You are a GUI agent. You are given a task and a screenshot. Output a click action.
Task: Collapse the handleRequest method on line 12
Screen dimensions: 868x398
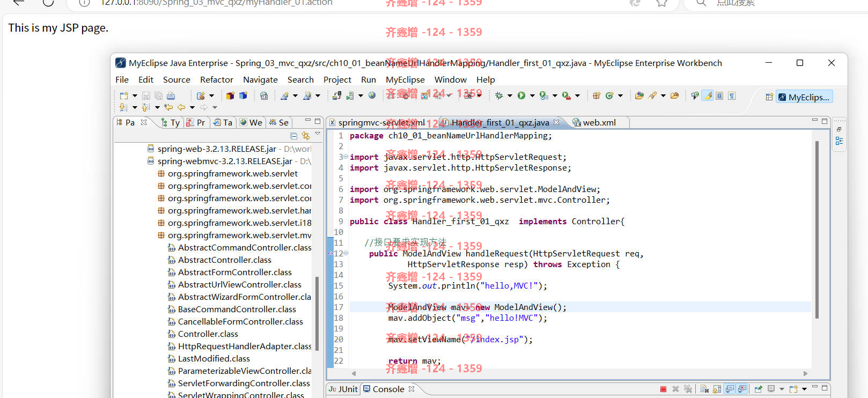point(345,253)
